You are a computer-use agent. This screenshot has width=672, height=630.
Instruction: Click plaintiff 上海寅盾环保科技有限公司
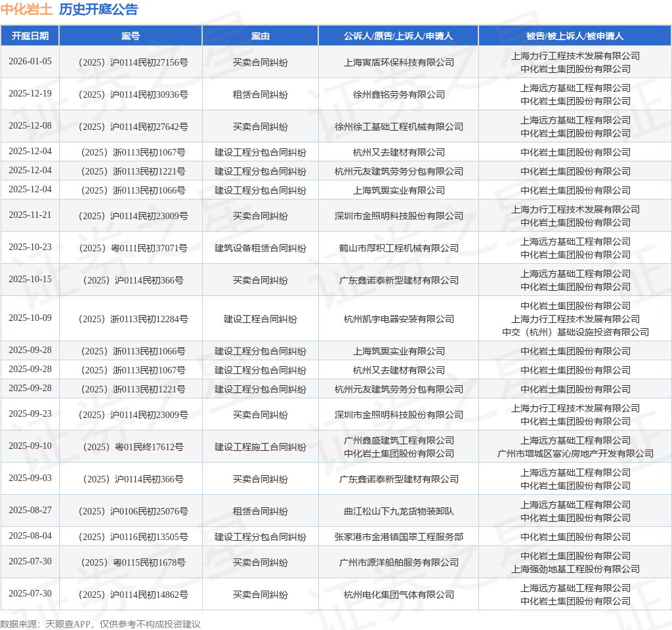[398, 62]
